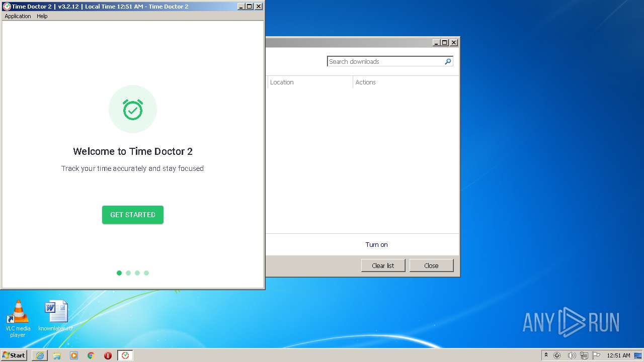The width and height of the screenshot is (644, 362).
Task: Click Time Doctor tray icon
Action: click(x=557, y=355)
